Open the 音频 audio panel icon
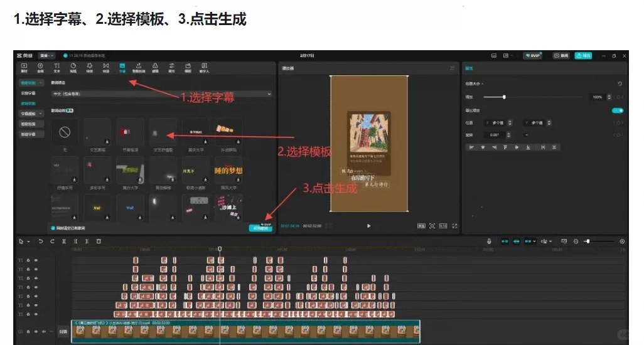 point(40,68)
